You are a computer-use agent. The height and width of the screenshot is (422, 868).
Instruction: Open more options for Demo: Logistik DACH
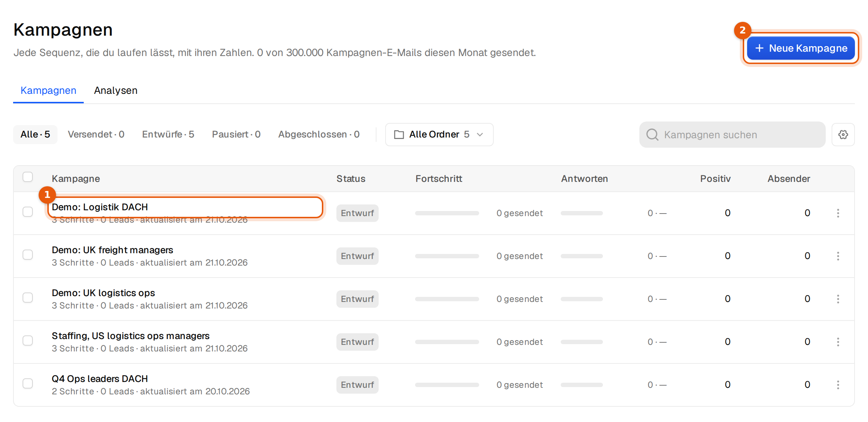click(x=838, y=213)
